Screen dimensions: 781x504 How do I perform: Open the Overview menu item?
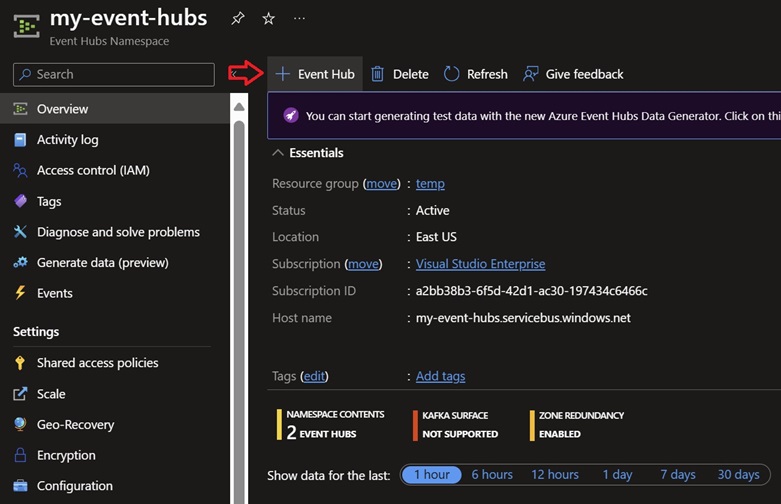tap(115, 109)
